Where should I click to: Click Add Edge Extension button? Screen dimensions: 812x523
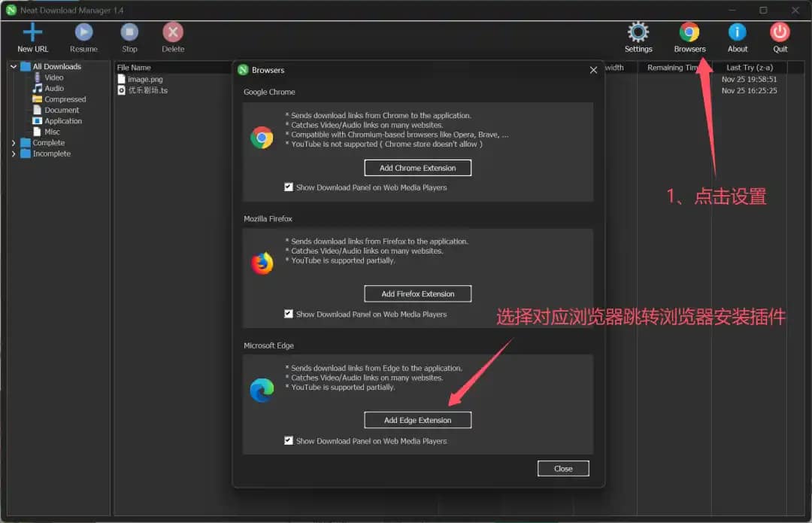417,420
